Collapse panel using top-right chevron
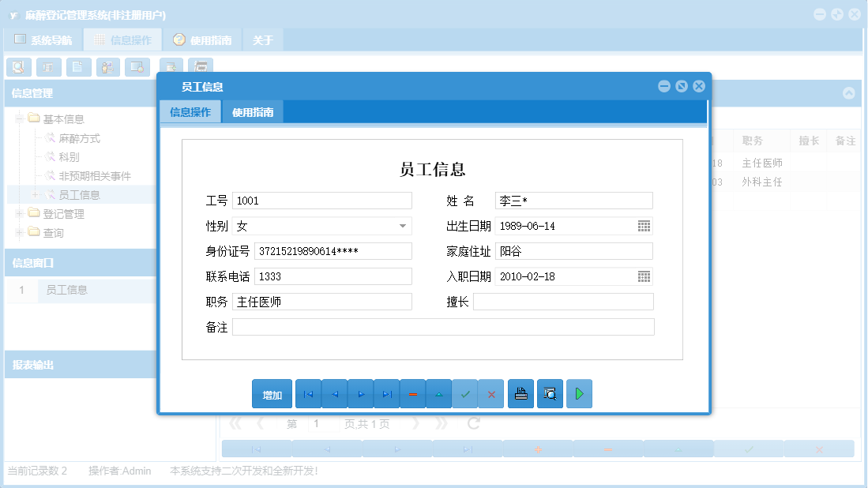The height and width of the screenshot is (488, 868). tap(850, 92)
